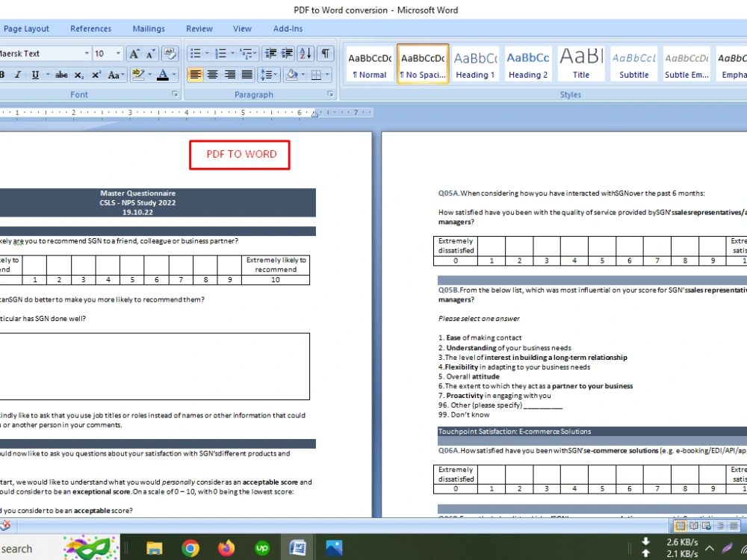Open File Explorer from taskbar
Screen dimensions: 747x560
click(x=154, y=548)
